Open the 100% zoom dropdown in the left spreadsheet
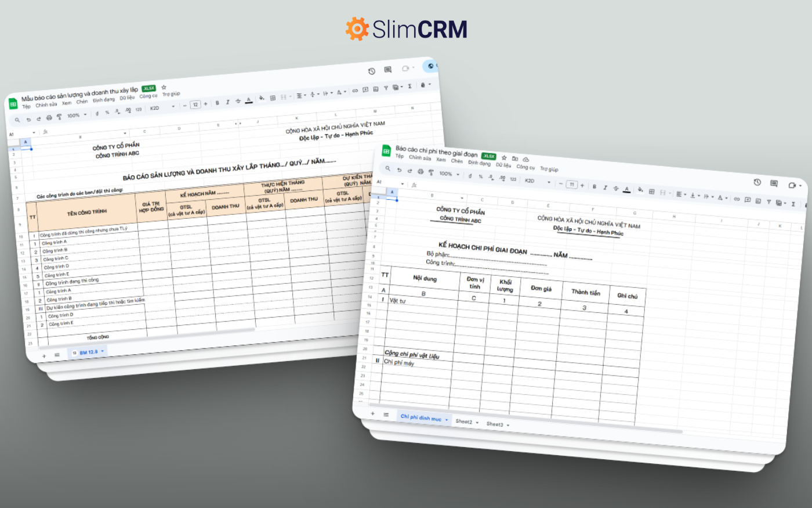Image resolution: width=812 pixels, height=508 pixels. (76, 116)
